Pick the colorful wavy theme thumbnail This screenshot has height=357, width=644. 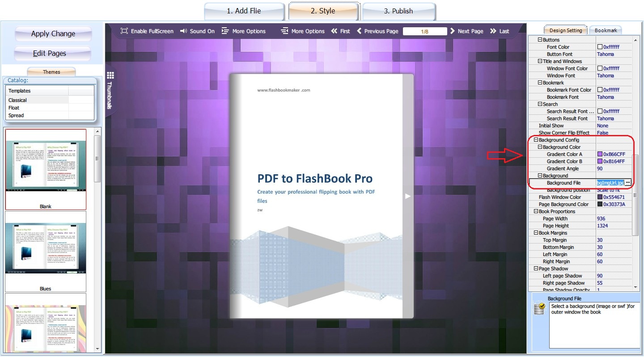(46, 323)
